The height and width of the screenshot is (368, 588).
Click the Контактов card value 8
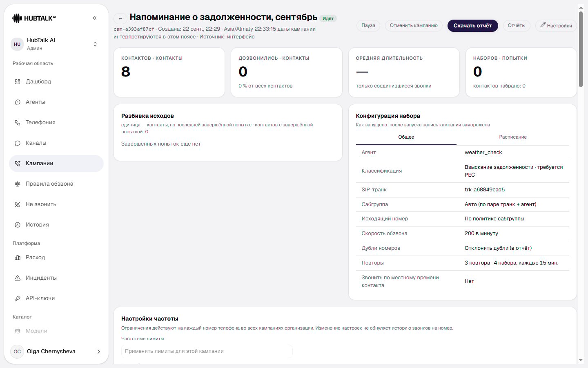[x=126, y=72]
